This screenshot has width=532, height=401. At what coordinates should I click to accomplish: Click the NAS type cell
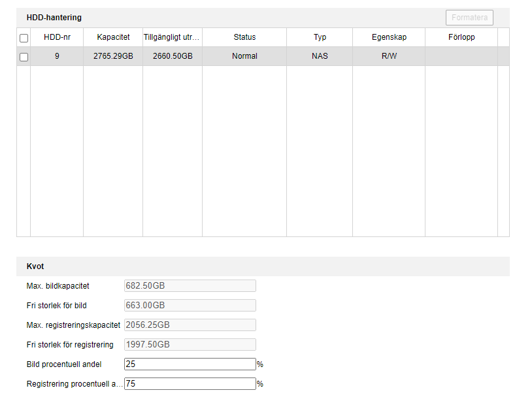coord(320,56)
